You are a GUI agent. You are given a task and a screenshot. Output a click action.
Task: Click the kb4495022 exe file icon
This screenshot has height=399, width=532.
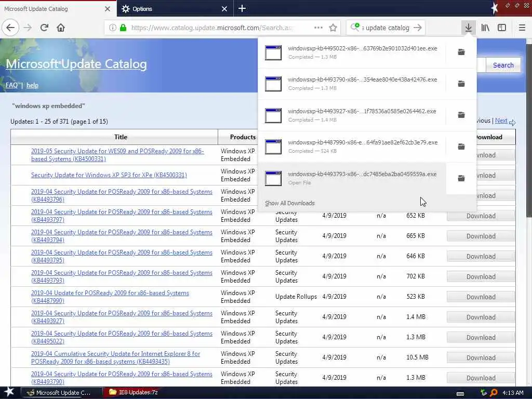click(x=273, y=52)
